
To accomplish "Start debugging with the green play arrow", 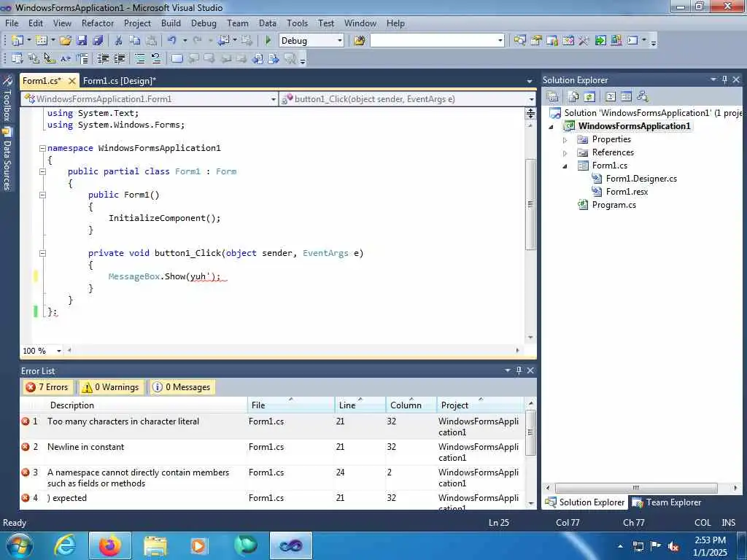I will coord(268,41).
